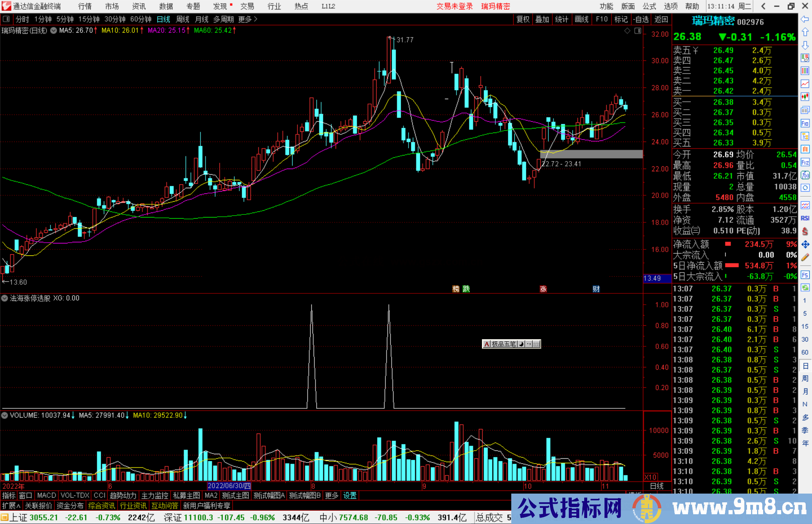This screenshot has width=812, height=524.
Task: Open the candlestick chart sidebar icon
Action: tap(805, 97)
